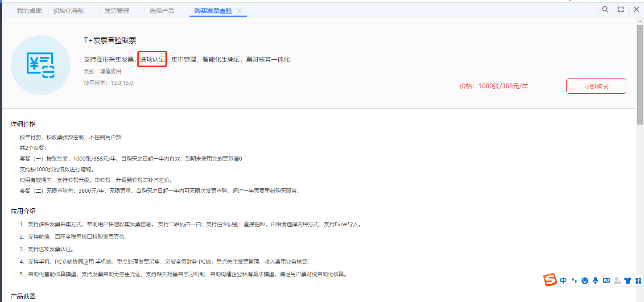The height and width of the screenshot is (302, 644).
Task: Switch input mode with the 中 icon
Action: point(563,281)
